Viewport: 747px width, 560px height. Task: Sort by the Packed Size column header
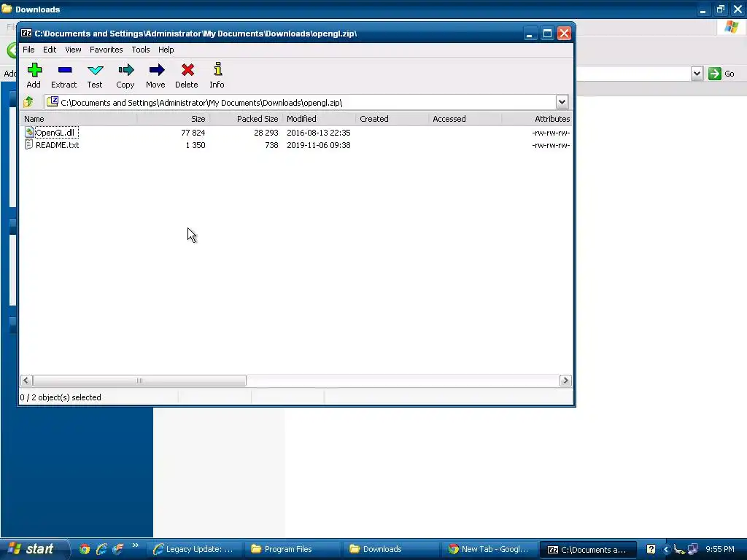pos(247,119)
